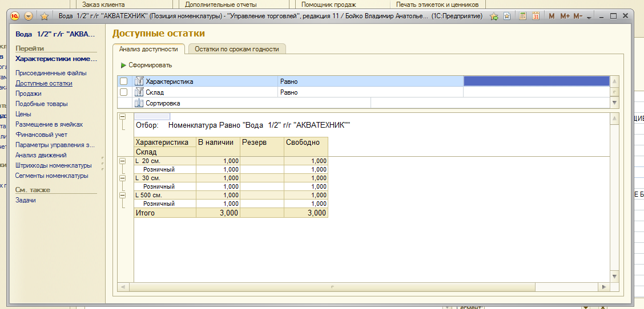Click the M+ memory add button
Image resolution: width=644 pixels, height=309 pixels.
[565, 17]
